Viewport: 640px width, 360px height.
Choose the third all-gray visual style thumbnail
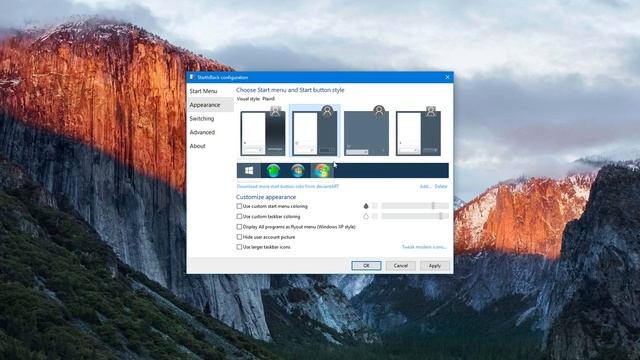click(x=366, y=131)
